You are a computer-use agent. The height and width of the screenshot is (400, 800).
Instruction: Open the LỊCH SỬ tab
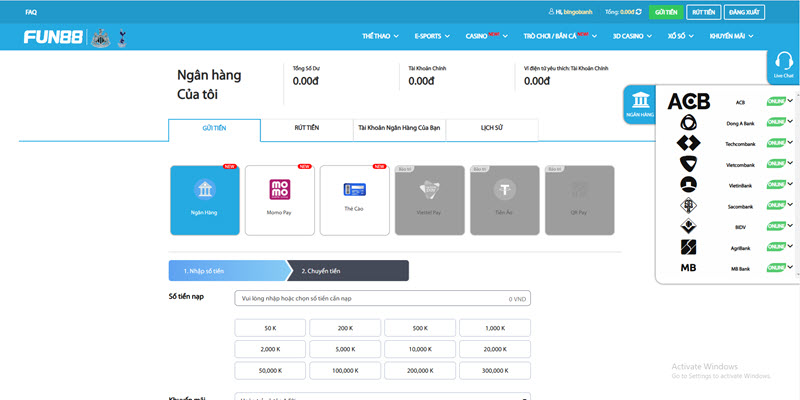[492, 130]
